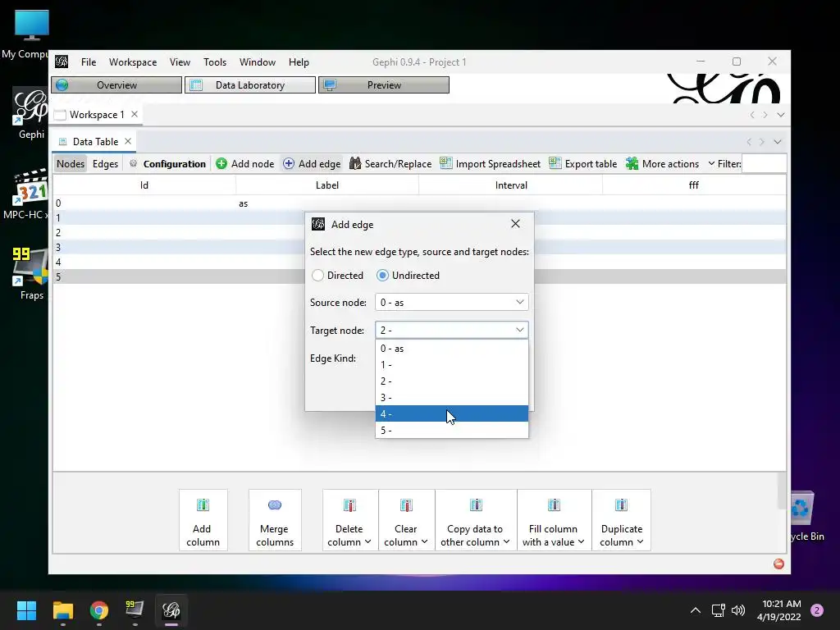Open More actions puzzle icon

point(632,164)
